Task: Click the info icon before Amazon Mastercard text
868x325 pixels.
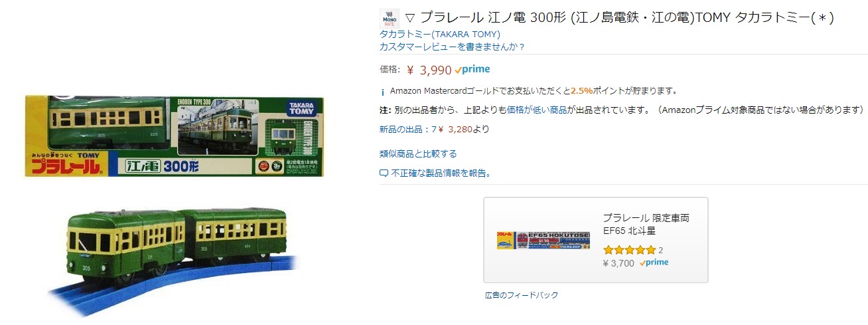Action: pyautogui.click(x=383, y=92)
